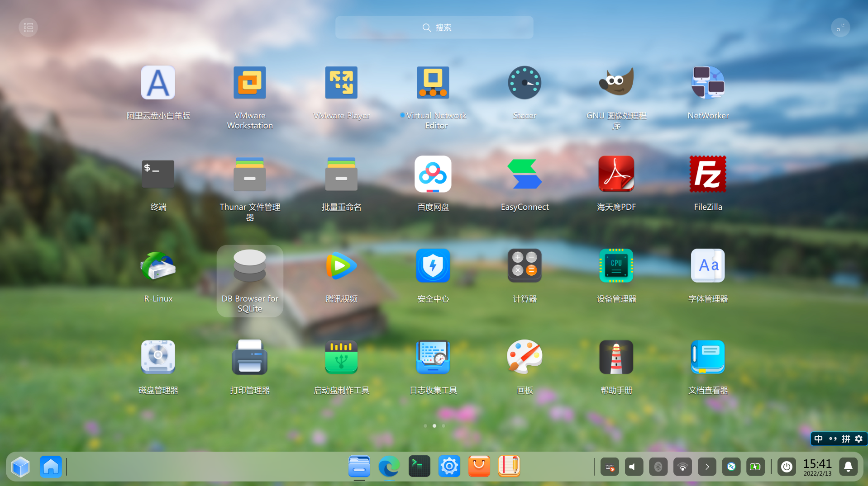Open 启动盘制作工具
Viewport: 868px width, 486px height.
pos(341,357)
